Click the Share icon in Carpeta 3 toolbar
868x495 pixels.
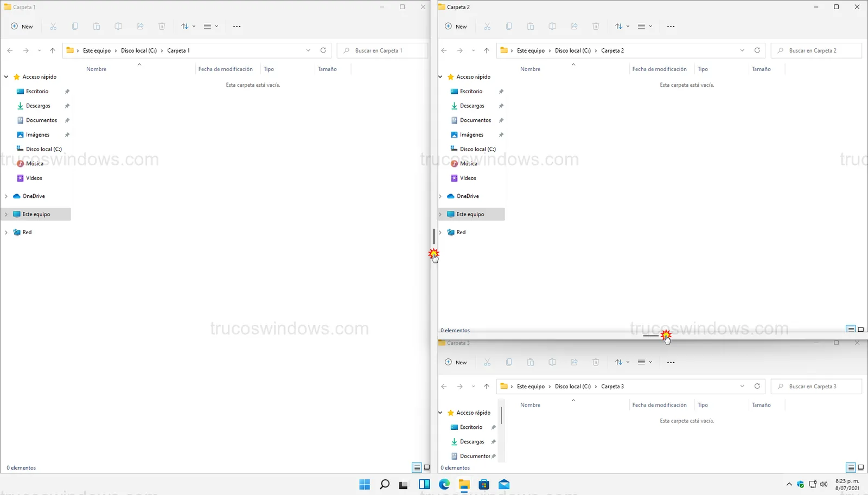(x=574, y=362)
